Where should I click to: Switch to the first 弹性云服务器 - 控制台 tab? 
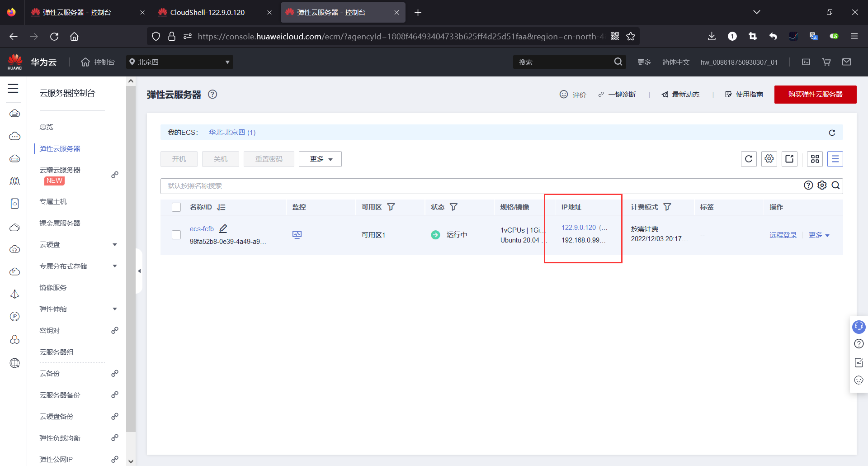88,12
